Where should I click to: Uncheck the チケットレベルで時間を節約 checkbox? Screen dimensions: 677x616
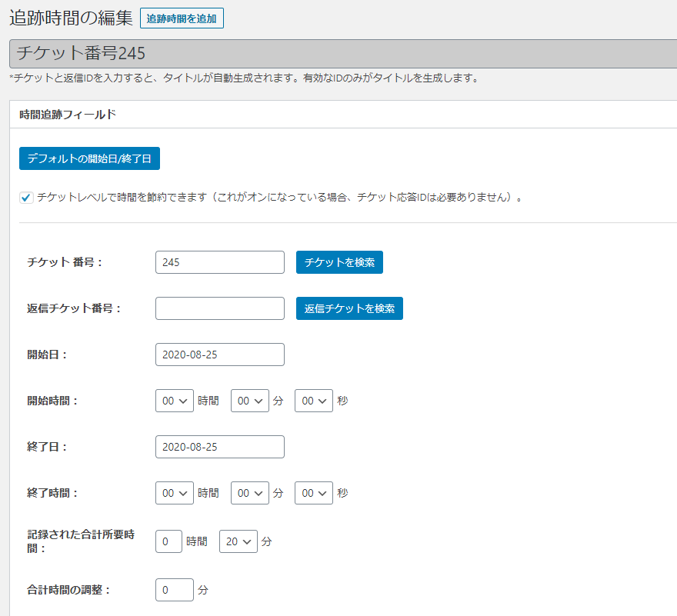[25, 197]
